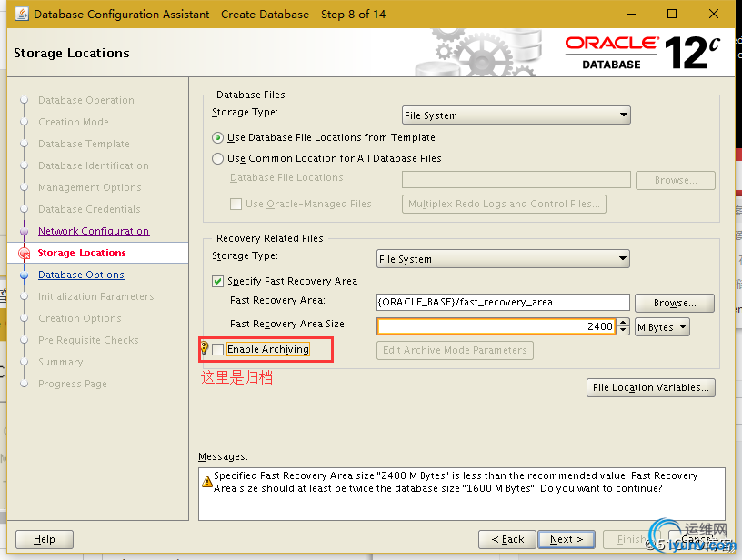Minimize the Database Configuration Assistant window

[x=631, y=14]
